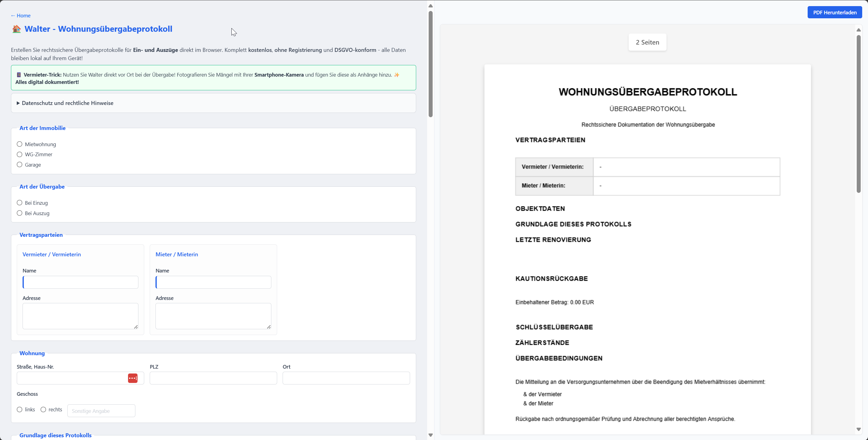Select the WG-Zimmer radio option

click(20, 154)
